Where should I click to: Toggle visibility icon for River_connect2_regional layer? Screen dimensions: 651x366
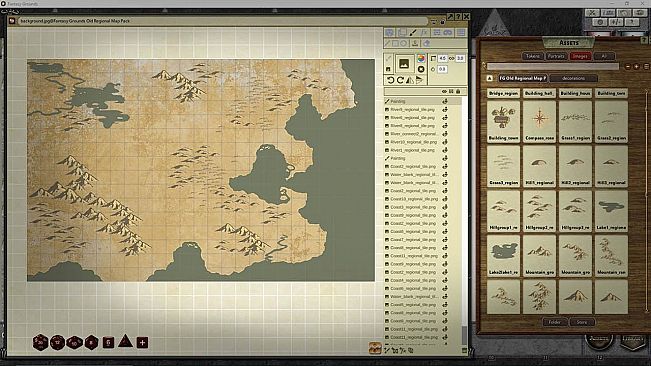(x=445, y=134)
